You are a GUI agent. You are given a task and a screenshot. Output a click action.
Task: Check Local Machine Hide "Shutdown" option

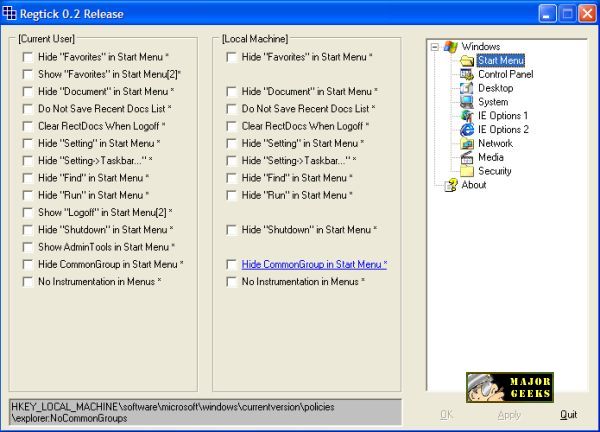coord(231,230)
